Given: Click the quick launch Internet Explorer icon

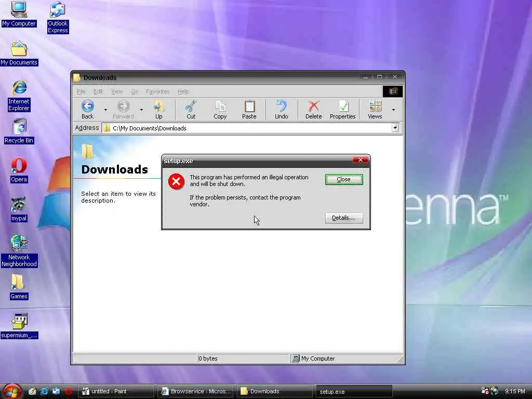Looking at the screenshot, I should [x=44, y=391].
